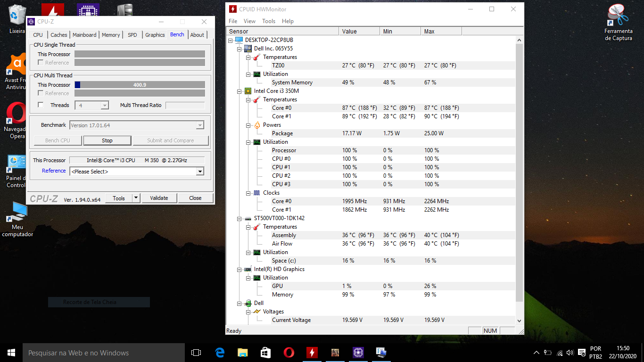Image resolution: width=644 pixels, height=362 pixels.
Task: Open Microsoft Store from the taskbar
Action: [x=265, y=353]
